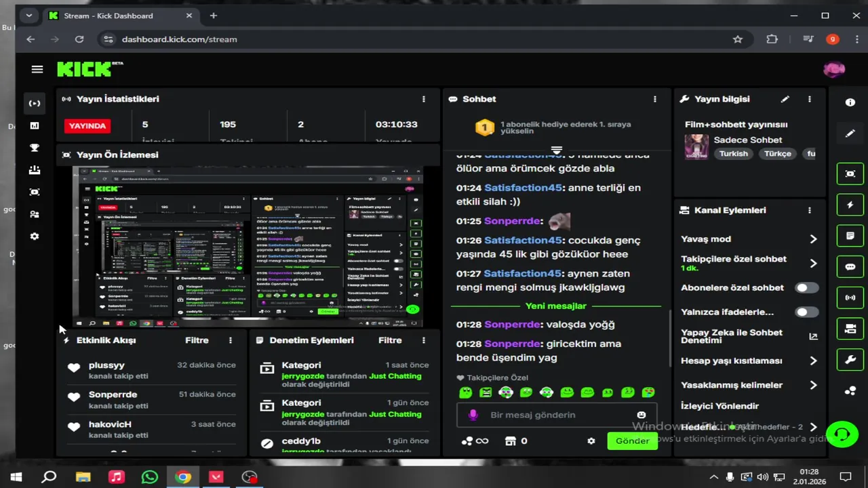Screen dimensions: 868x488
Task: Toggle the stream preview widget in right rail
Action: [850, 174]
